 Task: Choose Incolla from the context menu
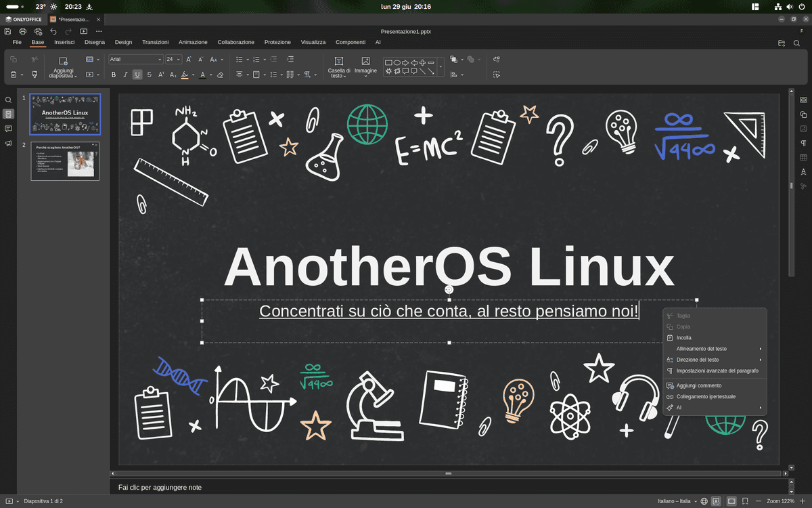715,337
